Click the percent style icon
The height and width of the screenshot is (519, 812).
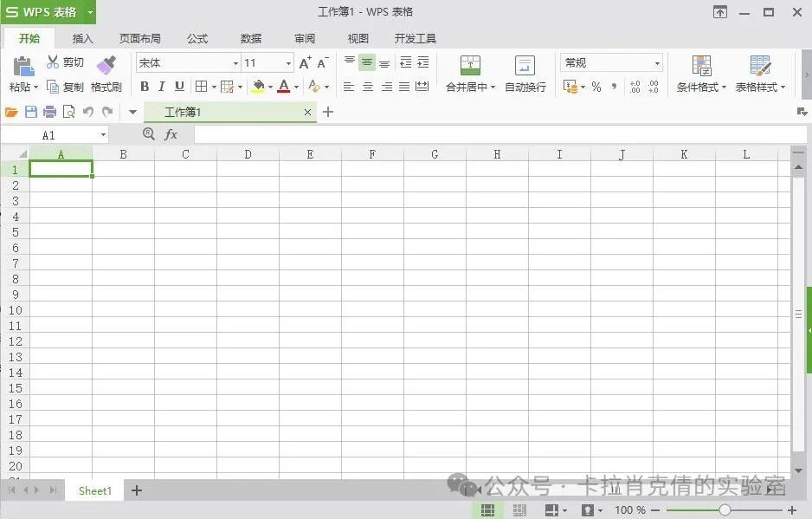(x=596, y=87)
